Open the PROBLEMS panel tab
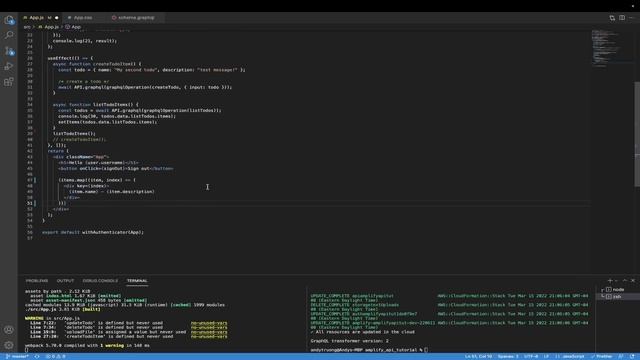 click(x=37, y=281)
